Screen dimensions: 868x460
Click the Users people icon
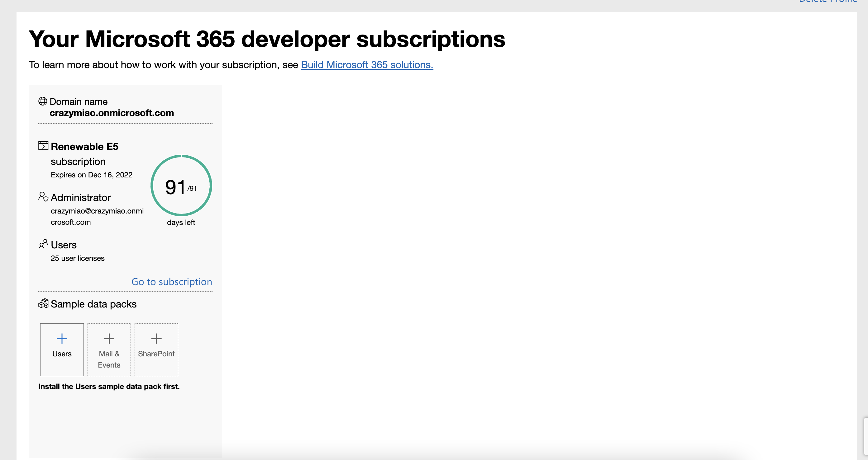click(43, 244)
